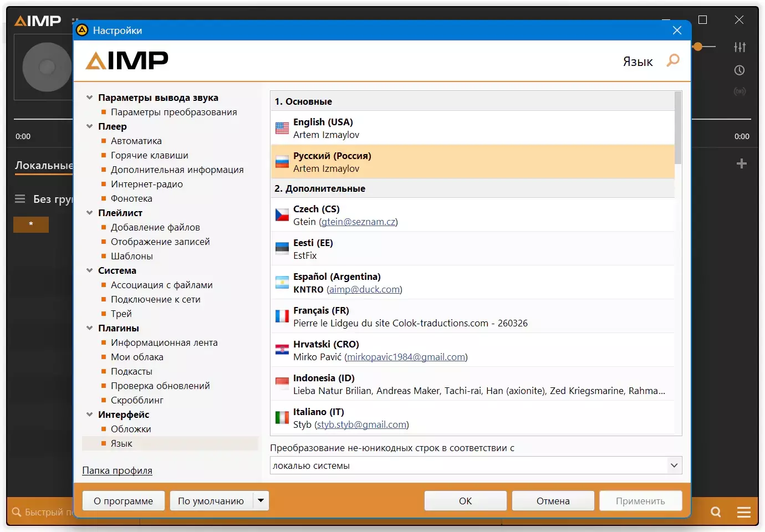Open the Интернет-радио settings page
Image resolution: width=765 pixels, height=532 pixels.
coord(146,184)
